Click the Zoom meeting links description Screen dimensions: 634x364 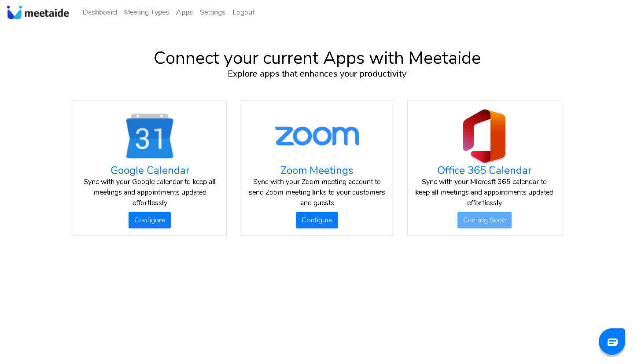pyautogui.click(x=317, y=192)
